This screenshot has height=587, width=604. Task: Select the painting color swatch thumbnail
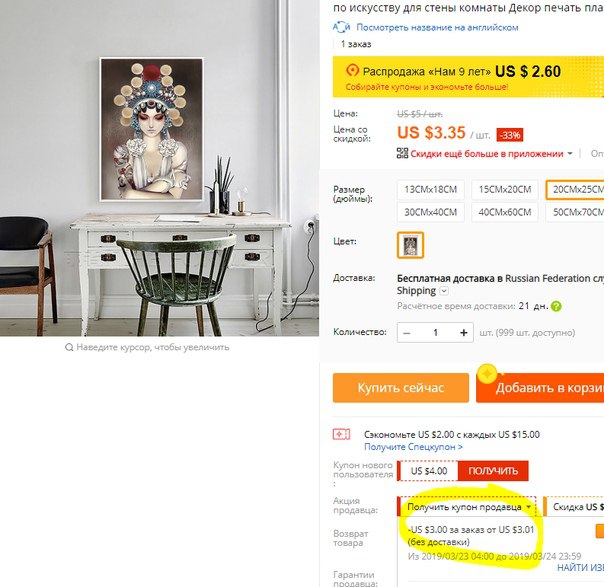coord(410,245)
